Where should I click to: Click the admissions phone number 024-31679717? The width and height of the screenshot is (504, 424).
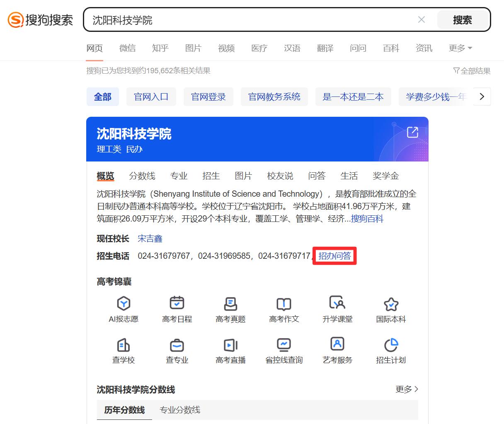pyautogui.click(x=284, y=256)
